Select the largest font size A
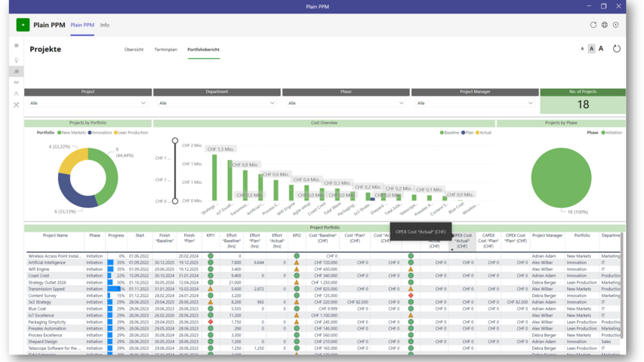Screen dimensions: 644x362 point(601,49)
